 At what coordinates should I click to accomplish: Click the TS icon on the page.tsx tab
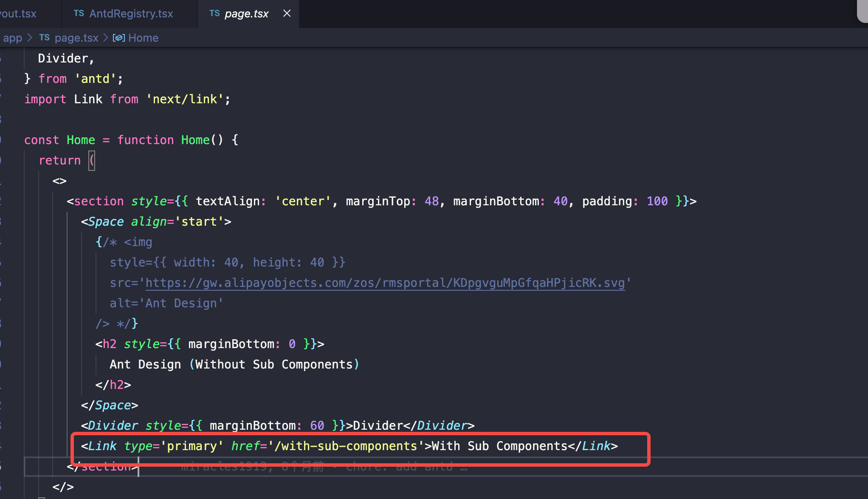(214, 13)
